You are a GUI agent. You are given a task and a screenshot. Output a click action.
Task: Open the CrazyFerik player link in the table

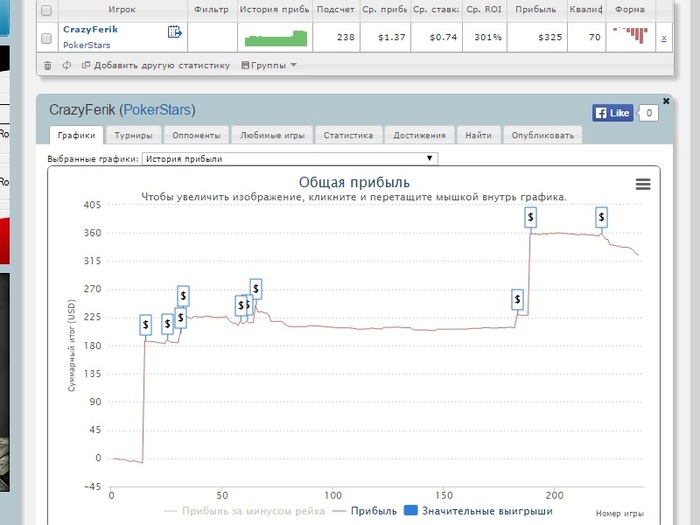(x=90, y=29)
